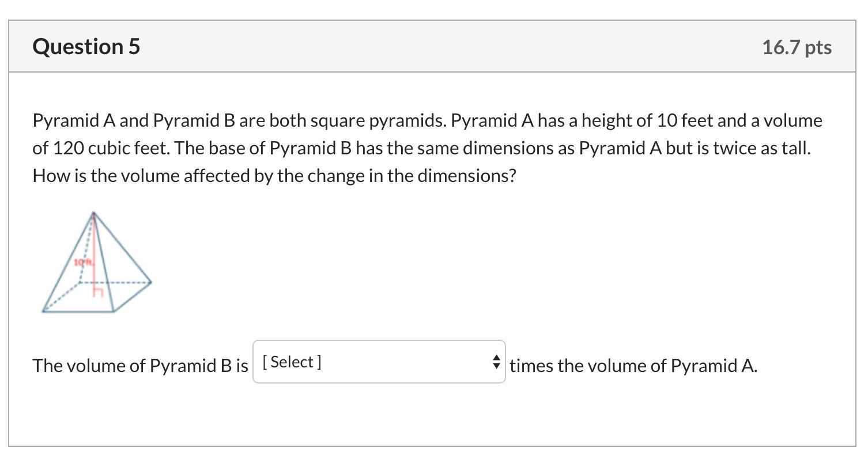Click the gray question header bar

(x=432, y=47)
